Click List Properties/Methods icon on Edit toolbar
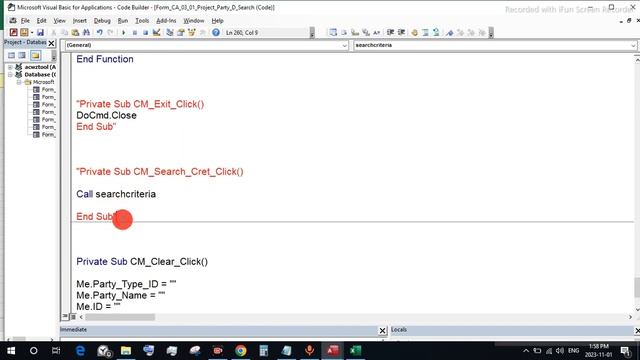 click(333, 32)
